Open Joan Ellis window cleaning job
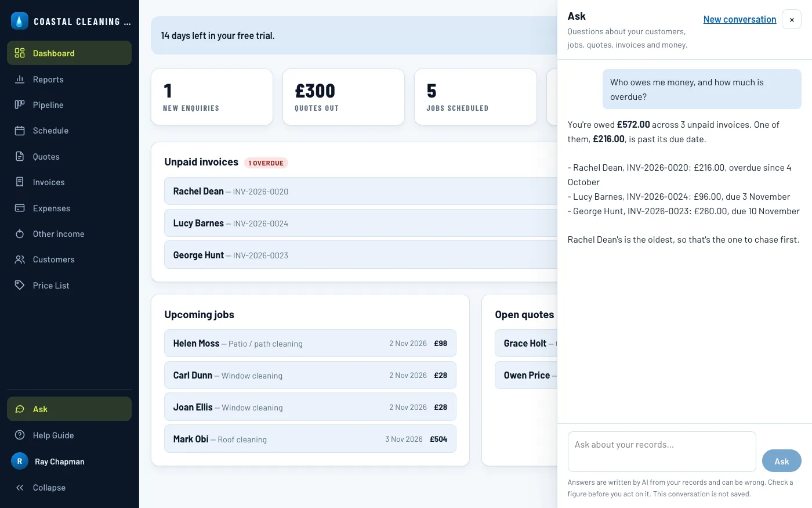 [310, 407]
